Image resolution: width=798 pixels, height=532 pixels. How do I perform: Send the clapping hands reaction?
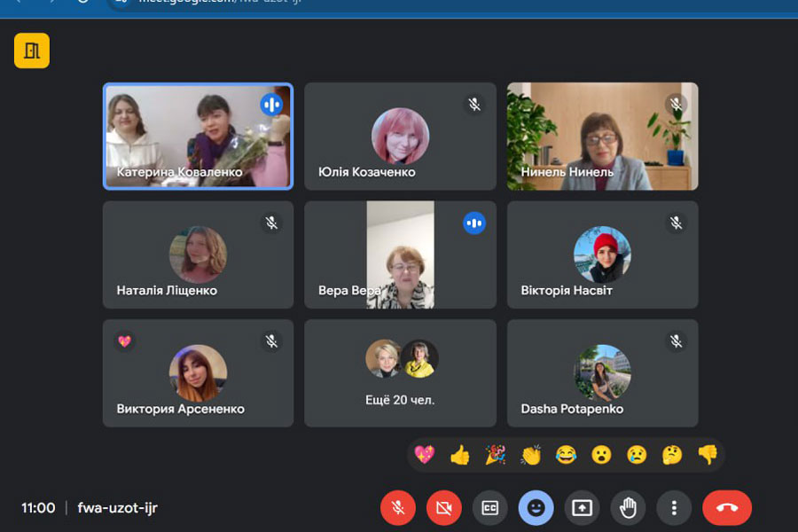pos(531,454)
